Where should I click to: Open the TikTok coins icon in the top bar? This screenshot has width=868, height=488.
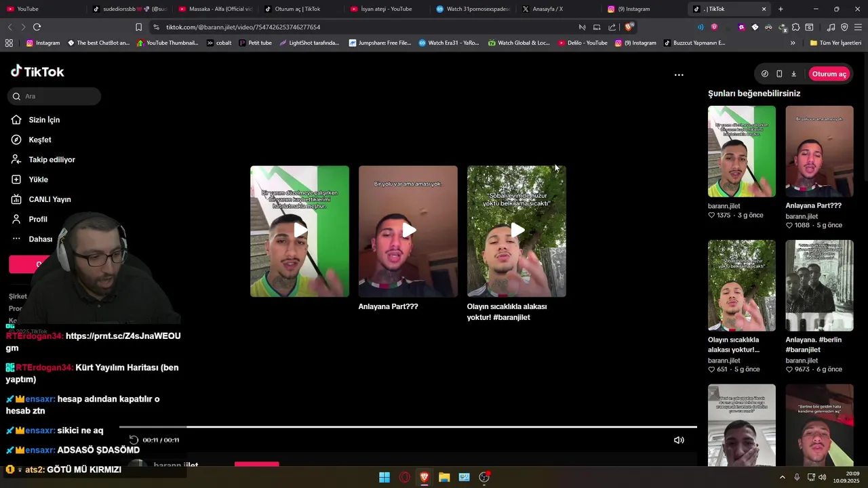(x=765, y=74)
